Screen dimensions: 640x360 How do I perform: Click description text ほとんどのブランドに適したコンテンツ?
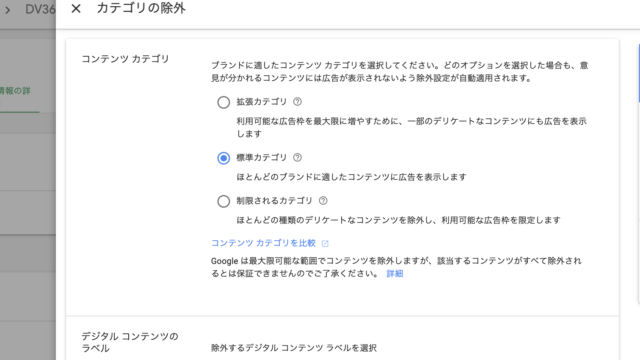click(x=351, y=177)
